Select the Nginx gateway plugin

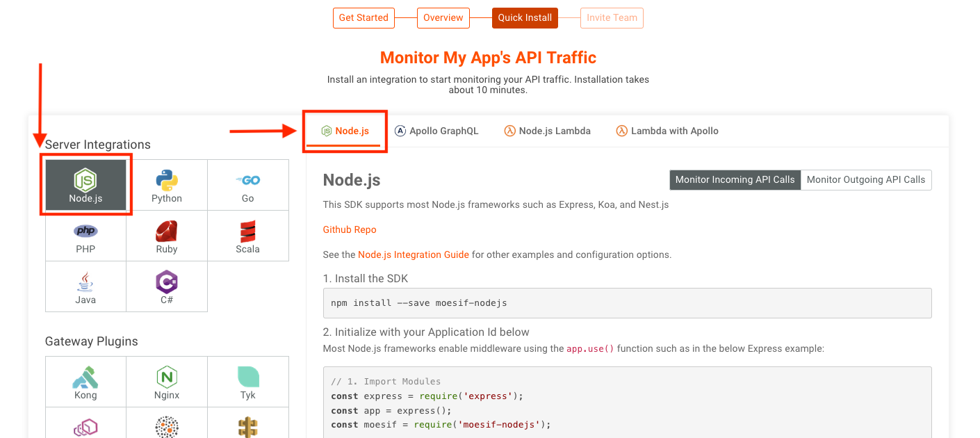coord(167,381)
